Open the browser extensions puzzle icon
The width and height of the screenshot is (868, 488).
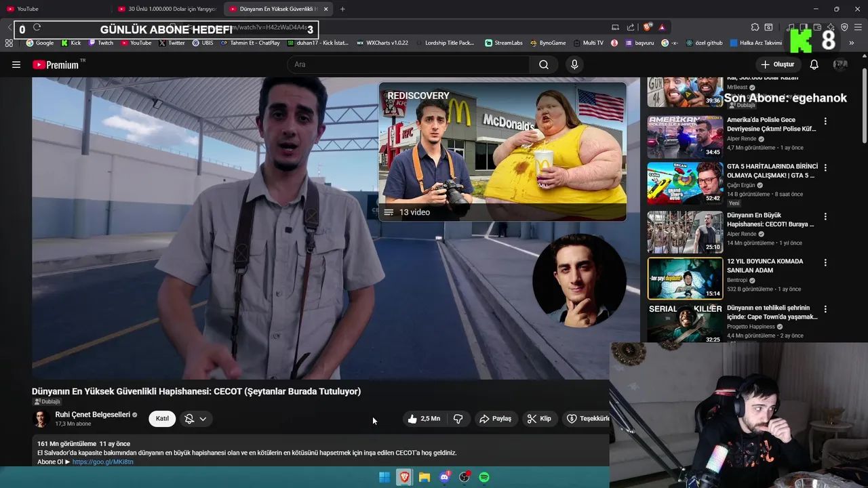pos(755,27)
